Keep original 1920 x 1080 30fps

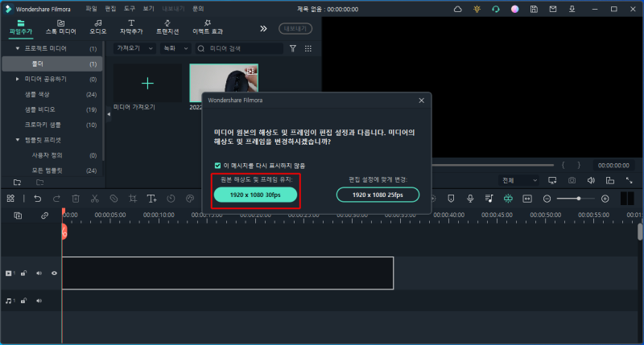[255, 195]
